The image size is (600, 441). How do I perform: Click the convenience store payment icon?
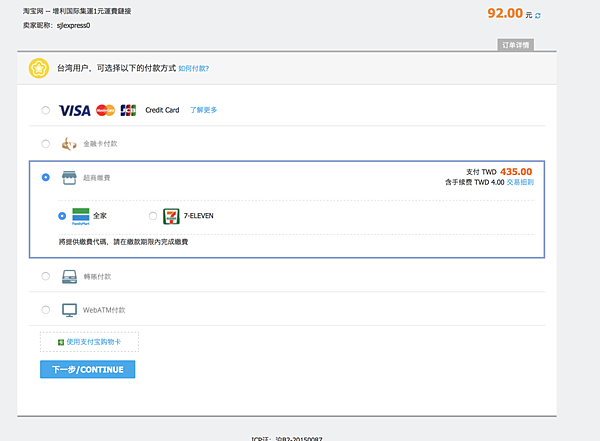69,178
